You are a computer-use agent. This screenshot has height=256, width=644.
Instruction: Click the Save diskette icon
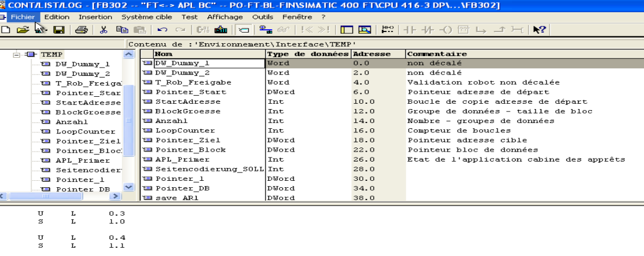click(59, 29)
